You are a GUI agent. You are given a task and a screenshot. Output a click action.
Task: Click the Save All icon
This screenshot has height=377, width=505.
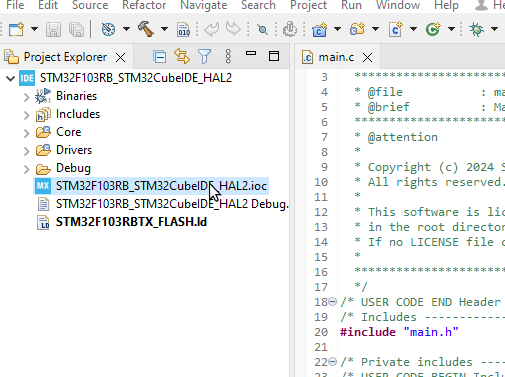(x=77, y=29)
